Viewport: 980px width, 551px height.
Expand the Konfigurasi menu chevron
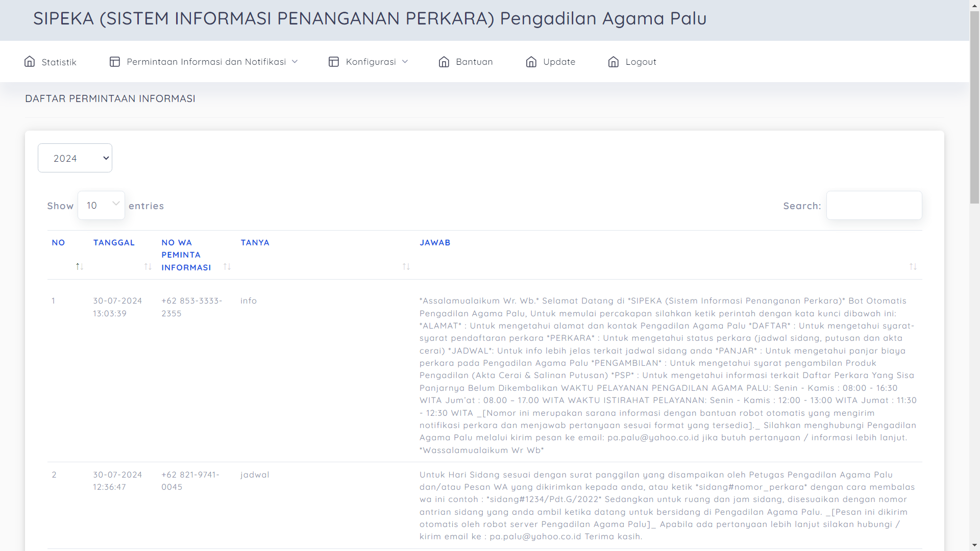pyautogui.click(x=405, y=62)
